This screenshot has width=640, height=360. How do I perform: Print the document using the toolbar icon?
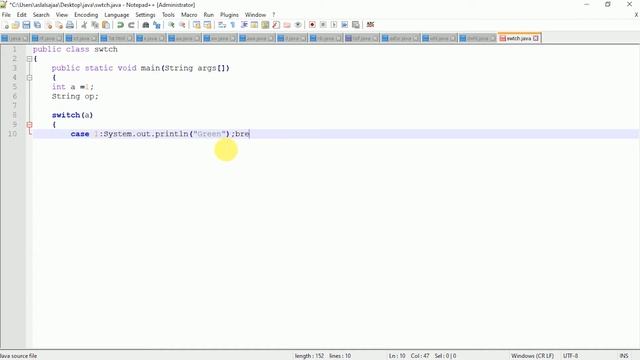coord(70,25)
